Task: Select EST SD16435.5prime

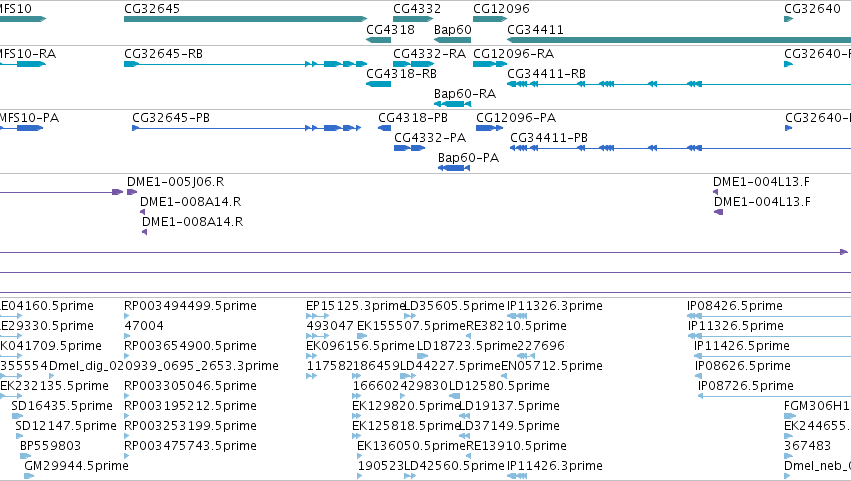Action: [62, 406]
